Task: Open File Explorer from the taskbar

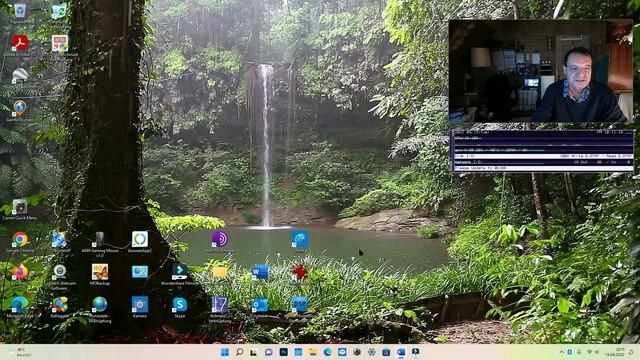Action: point(313,352)
